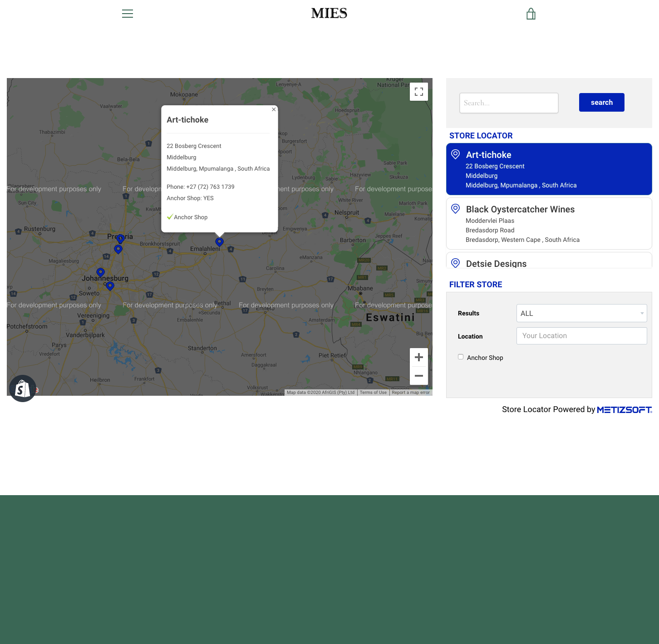
Task: Open the Metizsoft powered-by link
Action: coord(624,410)
